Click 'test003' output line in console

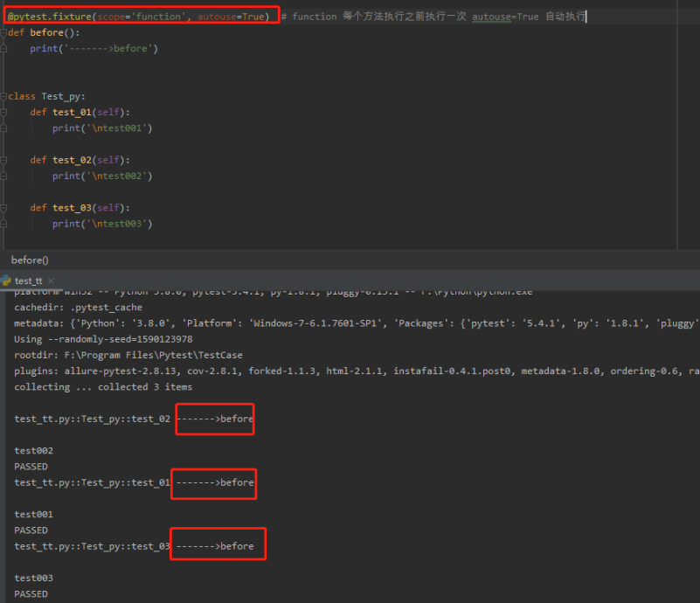pos(33,579)
